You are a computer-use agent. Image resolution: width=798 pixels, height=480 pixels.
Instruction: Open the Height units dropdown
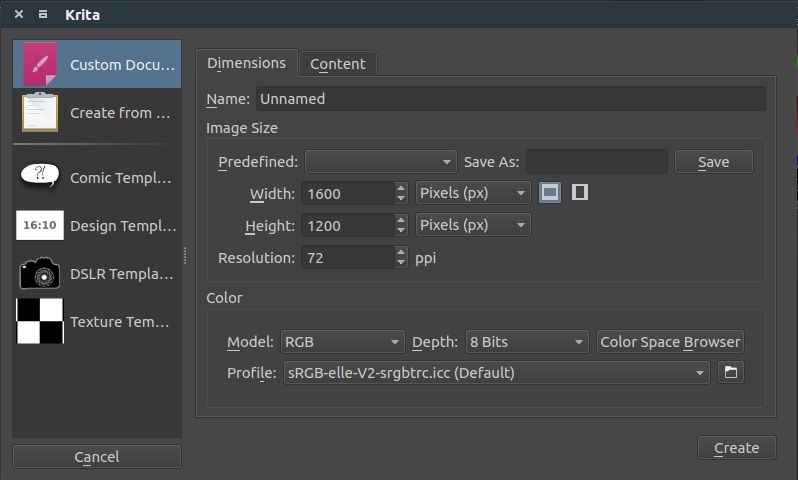tap(473, 225)
